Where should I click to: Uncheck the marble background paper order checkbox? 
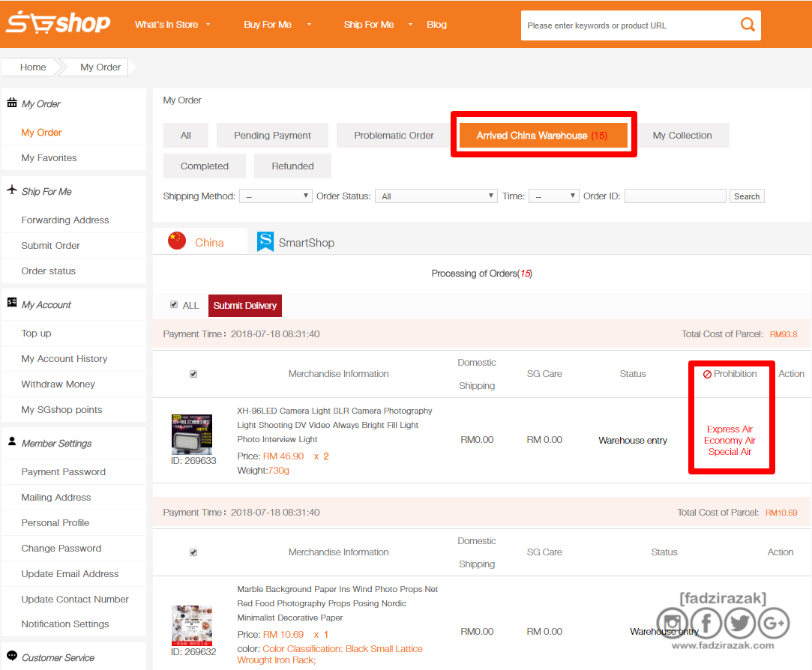click(193, 552)
